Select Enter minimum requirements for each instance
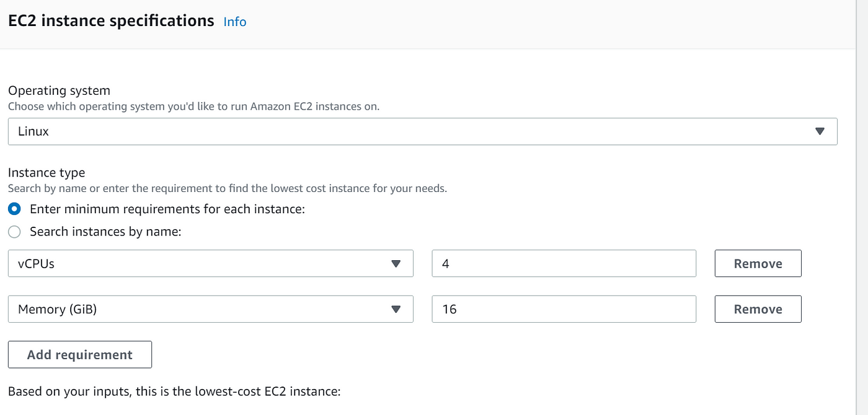This screenshot has width=868, height=415. tap(14, 209)
